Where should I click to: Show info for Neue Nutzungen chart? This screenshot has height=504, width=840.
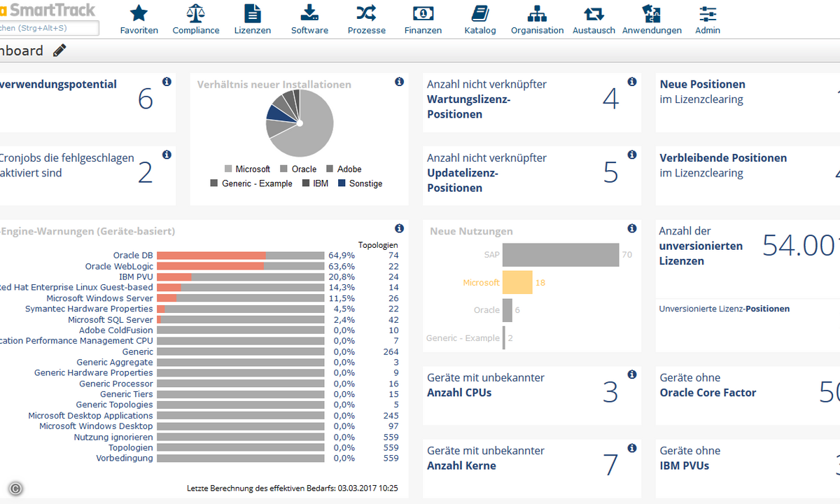pyautogui.click(x=632, y=228)
